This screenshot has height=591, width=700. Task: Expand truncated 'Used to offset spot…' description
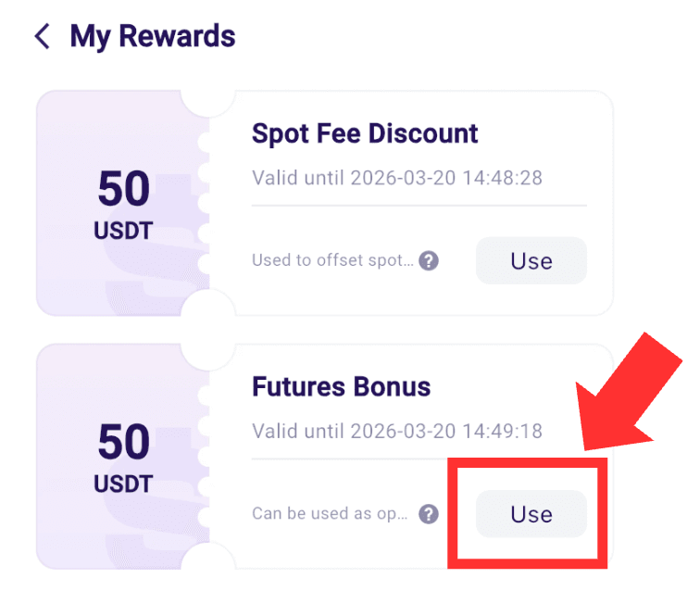332,260
